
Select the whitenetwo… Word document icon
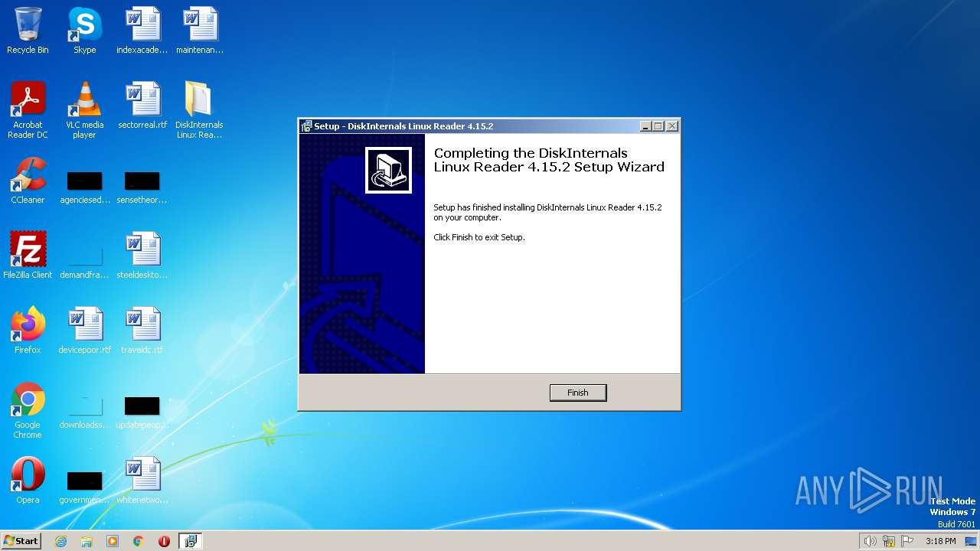142,481
